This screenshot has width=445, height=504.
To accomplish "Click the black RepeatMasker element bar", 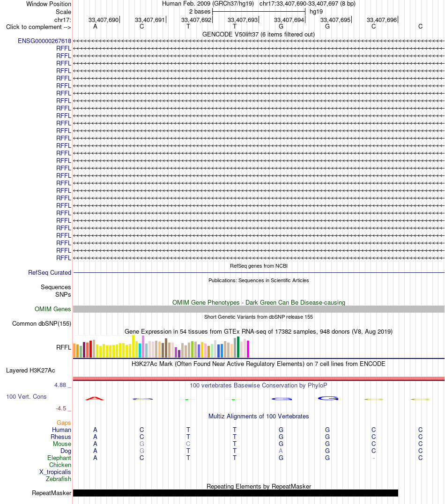I will coord(236,493).
